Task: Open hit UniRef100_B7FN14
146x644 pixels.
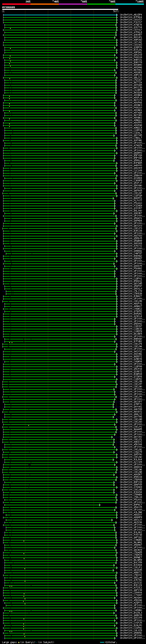Action: 131,17
